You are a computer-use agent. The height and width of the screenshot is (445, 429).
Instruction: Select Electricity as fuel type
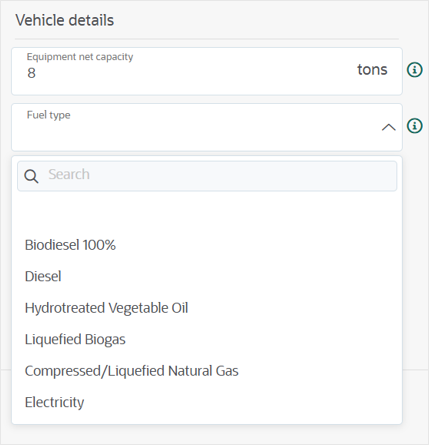pyautogui.click(x=207, y=402)
